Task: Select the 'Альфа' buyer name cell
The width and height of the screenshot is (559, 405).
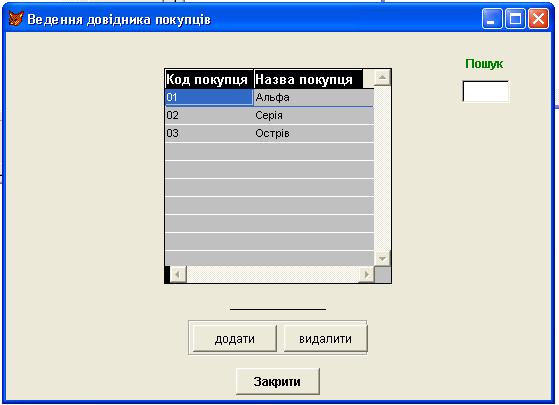Action: pos(314,97)
